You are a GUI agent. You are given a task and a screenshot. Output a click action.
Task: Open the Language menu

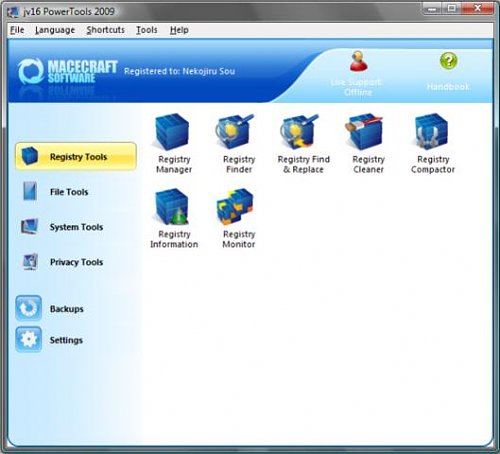tap(55, 30)
